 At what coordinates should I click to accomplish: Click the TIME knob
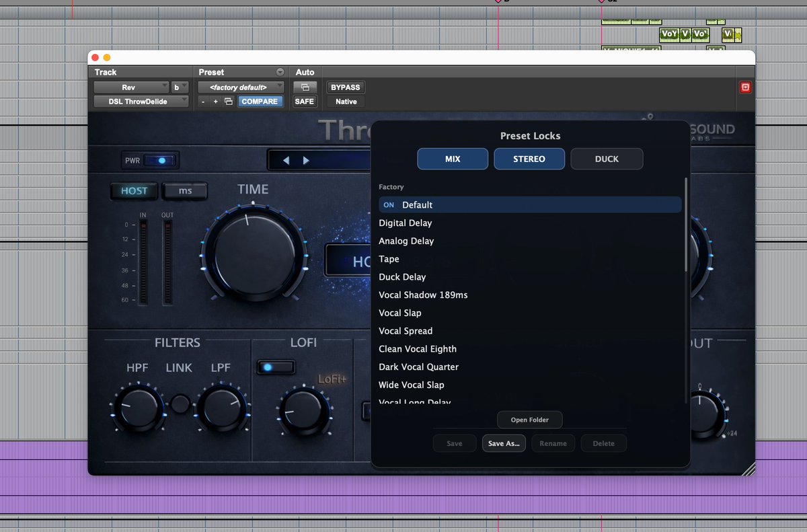[x=254, y=254]
